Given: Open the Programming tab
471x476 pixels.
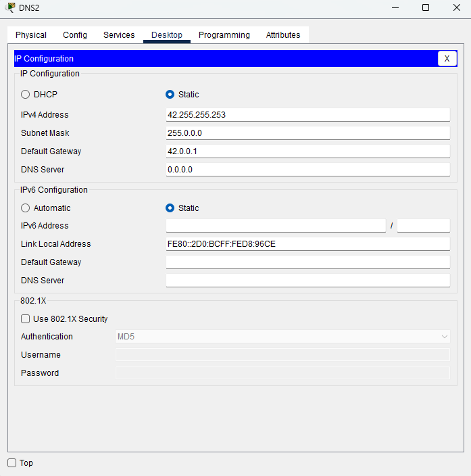Looking at the screenshot, I should tap(224, 35).
